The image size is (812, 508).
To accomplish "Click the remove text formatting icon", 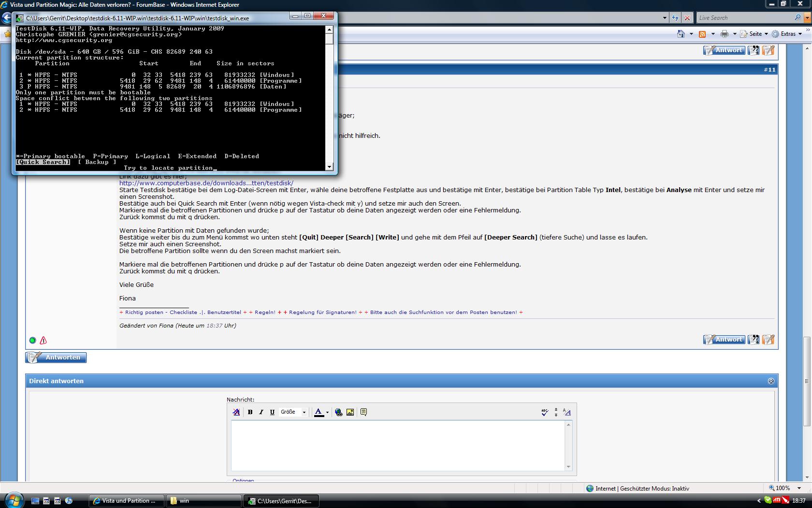I will [x=236, y=412].
